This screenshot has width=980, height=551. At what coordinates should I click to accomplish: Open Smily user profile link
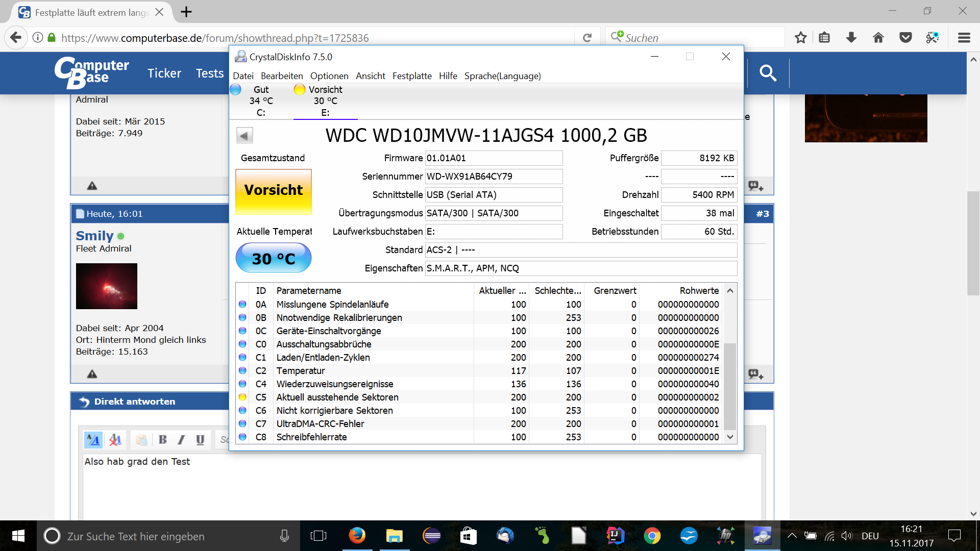(94, 236)
